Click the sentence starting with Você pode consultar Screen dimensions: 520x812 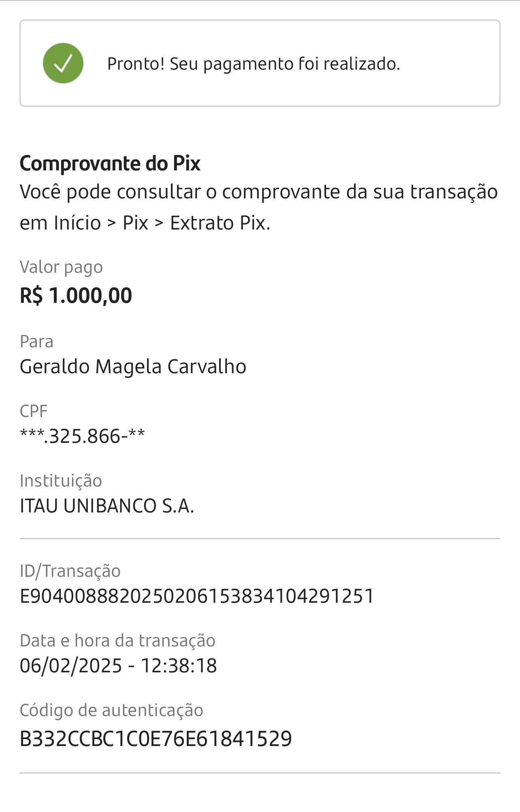click(258, 192)
